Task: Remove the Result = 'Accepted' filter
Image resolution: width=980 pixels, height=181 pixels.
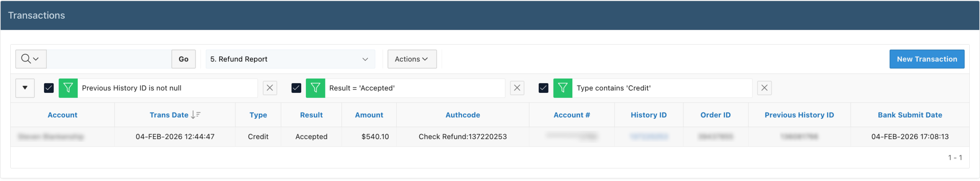Action: 517,88
